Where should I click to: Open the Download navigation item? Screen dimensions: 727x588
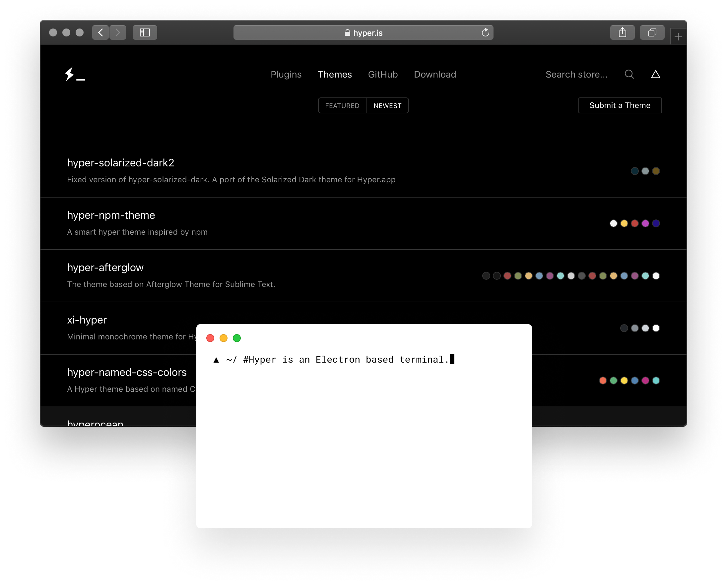point(435,74)
